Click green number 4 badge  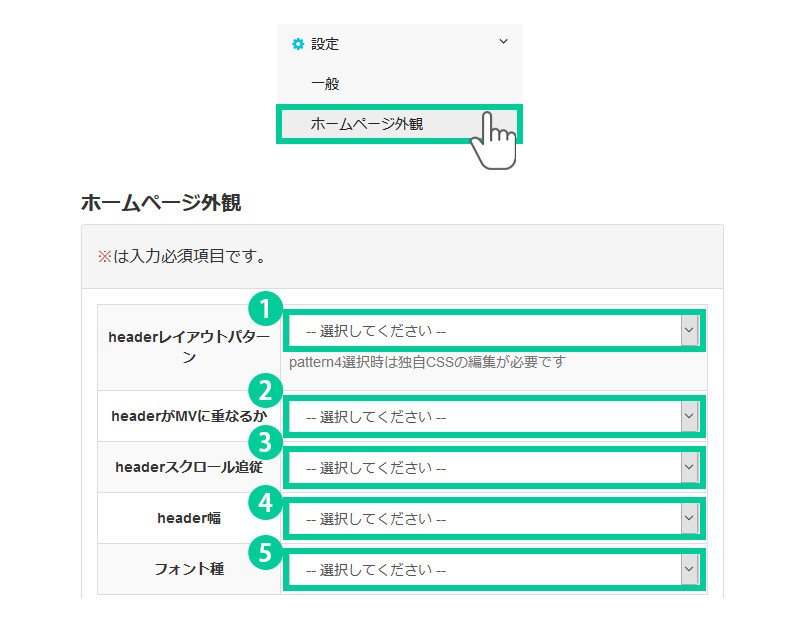(265, 502)
